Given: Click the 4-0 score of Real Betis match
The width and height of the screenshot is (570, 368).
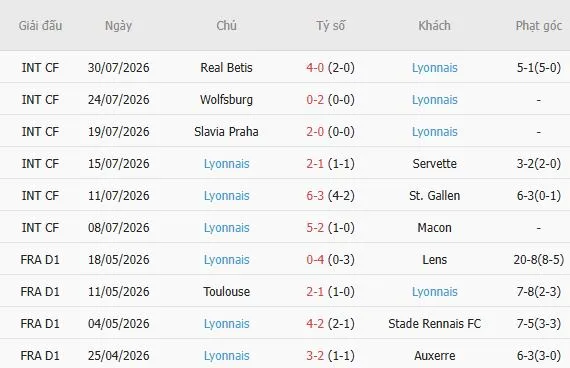Looking at the screenshot, I should (x=315, y=68).
